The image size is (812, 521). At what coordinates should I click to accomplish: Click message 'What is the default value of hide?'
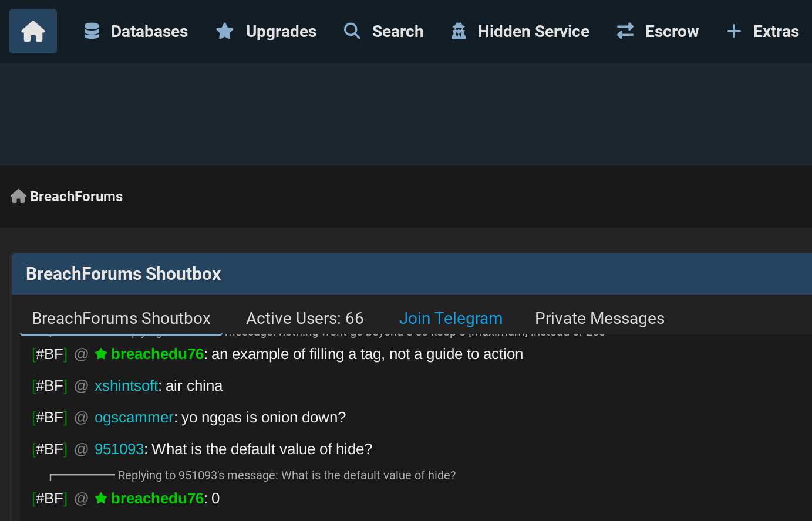pyautogui.click(x=262, y=449)
